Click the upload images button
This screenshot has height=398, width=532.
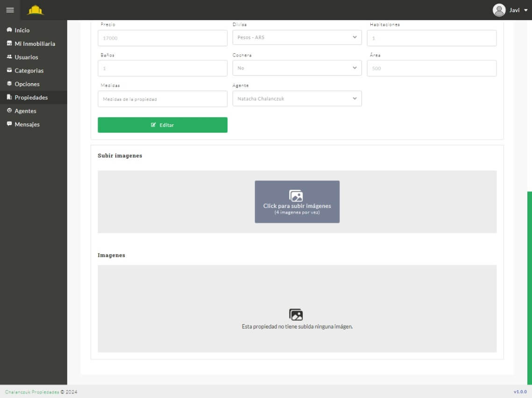tap(297, 202)
